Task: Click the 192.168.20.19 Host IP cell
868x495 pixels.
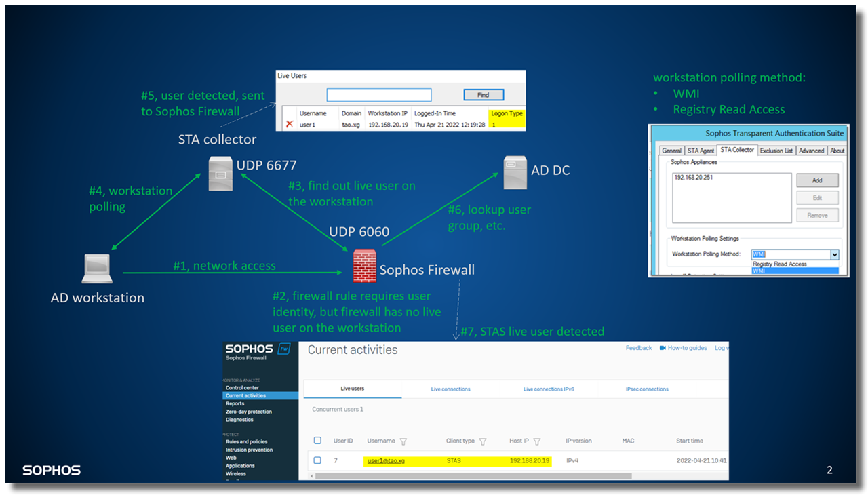Action: point(530,460)
